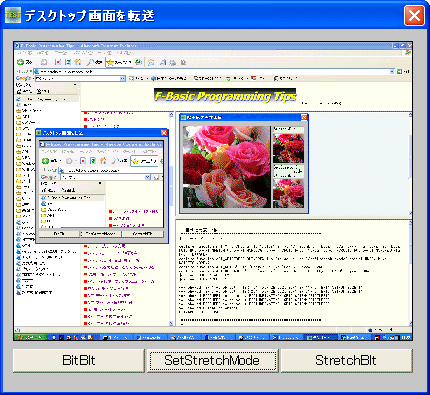The height and width of the screenshot is (395, 430).
Task: Click the BitBlt button
Action: click(x=79, y=360)
